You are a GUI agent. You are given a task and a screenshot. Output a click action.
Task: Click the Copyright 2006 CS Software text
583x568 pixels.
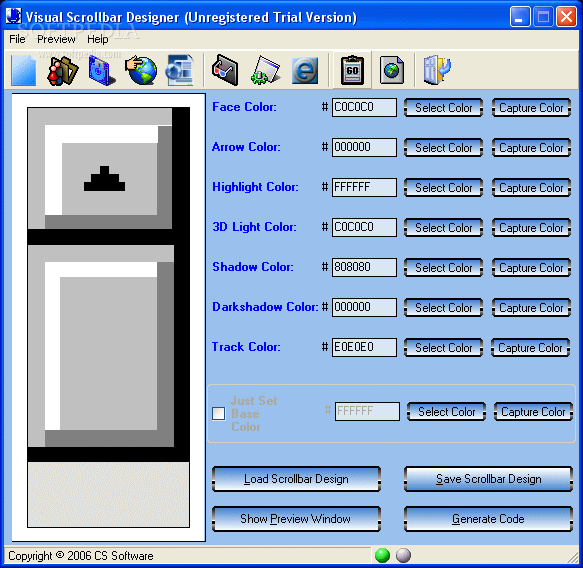81,556
